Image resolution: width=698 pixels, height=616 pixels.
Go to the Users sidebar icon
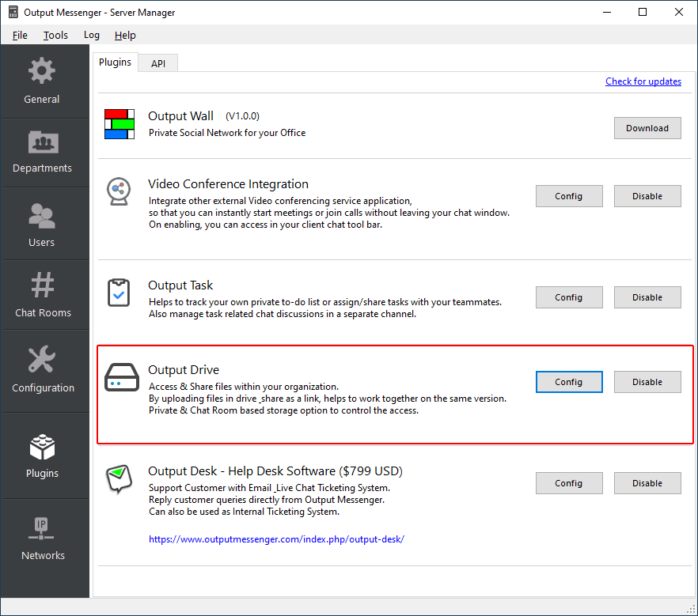tap(42, 216)
